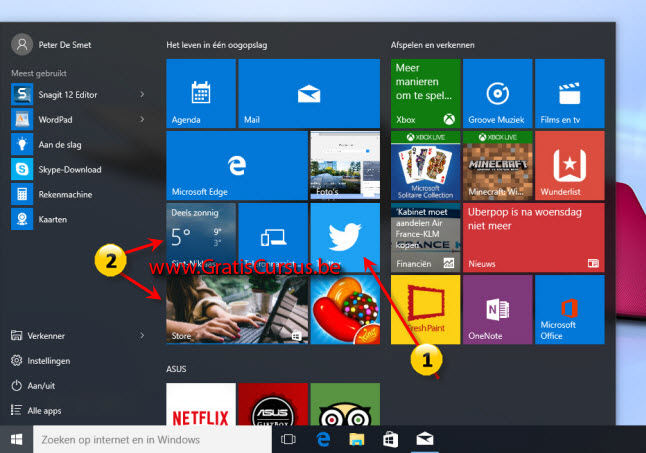Open the phone companion tile
The image size is (646, 453).
click(273, 238)
